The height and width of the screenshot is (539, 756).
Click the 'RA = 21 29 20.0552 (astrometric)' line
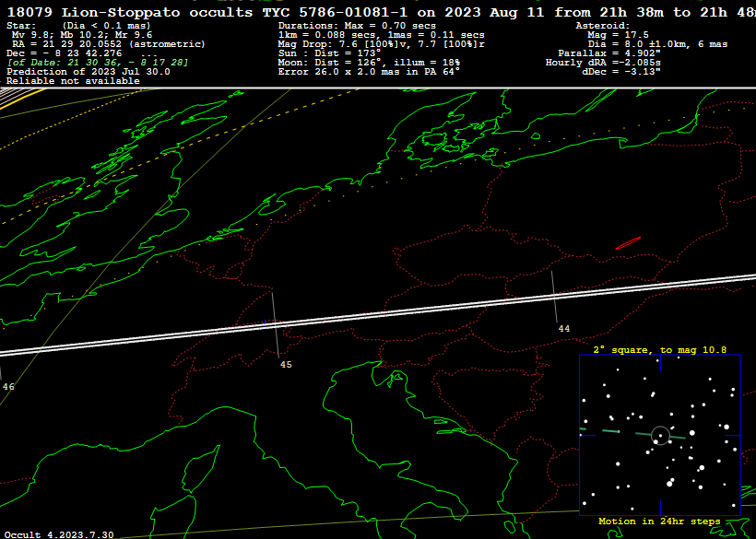109,44
